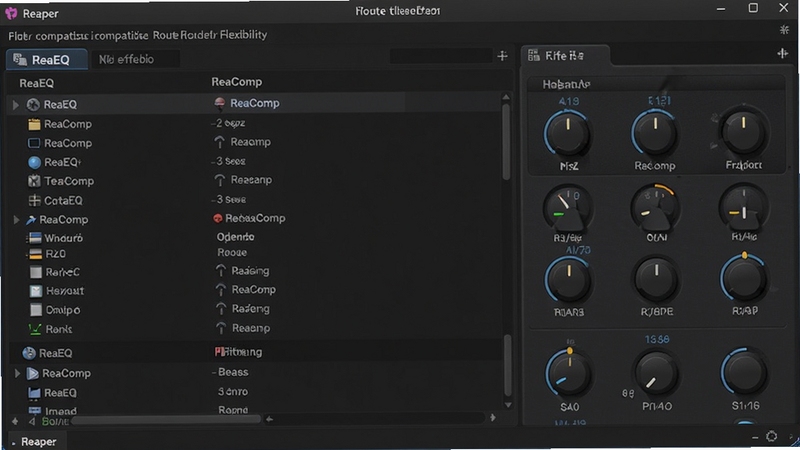This screenshot has height=450, width=800.
Task: Click the plus icon beside the search field
Action: coord(503,56)
